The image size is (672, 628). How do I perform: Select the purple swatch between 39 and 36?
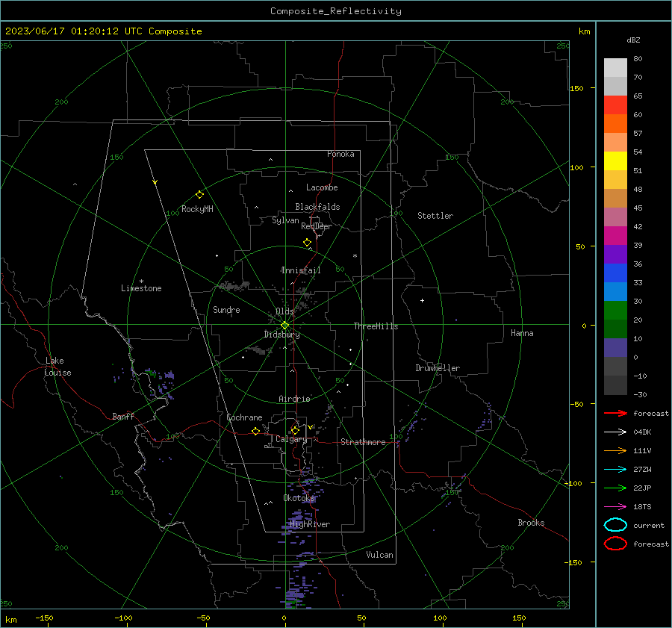[x=615, y=254]
